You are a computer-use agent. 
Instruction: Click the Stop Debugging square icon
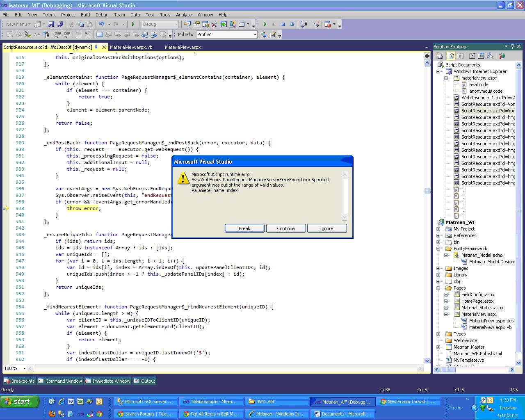click(x=283, y=25)
